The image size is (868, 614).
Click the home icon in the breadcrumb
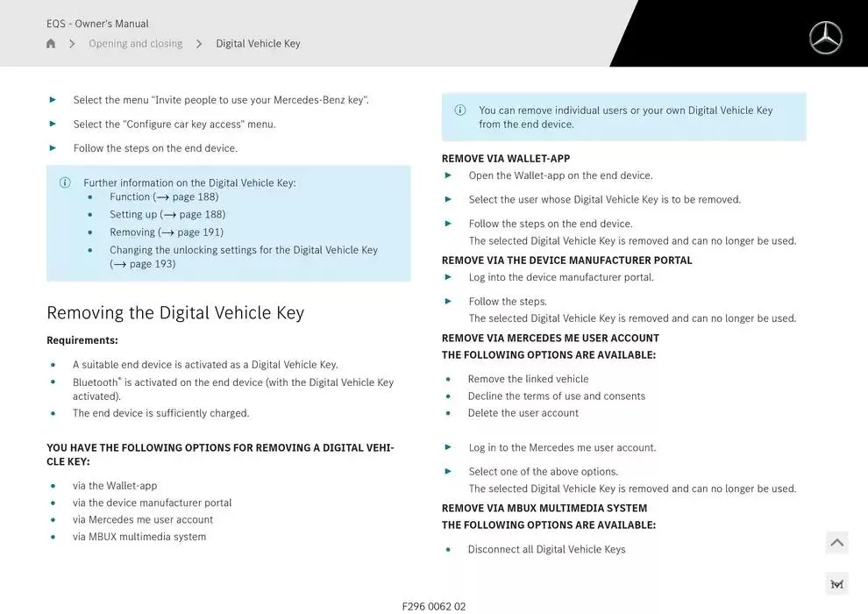tap(50, 42)
